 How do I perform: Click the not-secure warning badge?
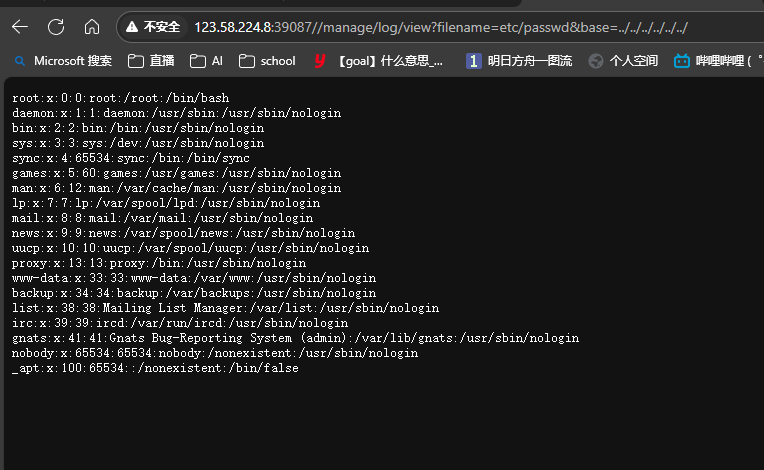pyautogui.click(x=153, y=27)
